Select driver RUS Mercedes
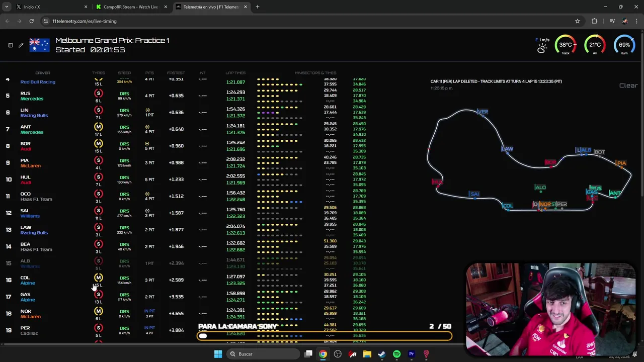 (32, 96)
